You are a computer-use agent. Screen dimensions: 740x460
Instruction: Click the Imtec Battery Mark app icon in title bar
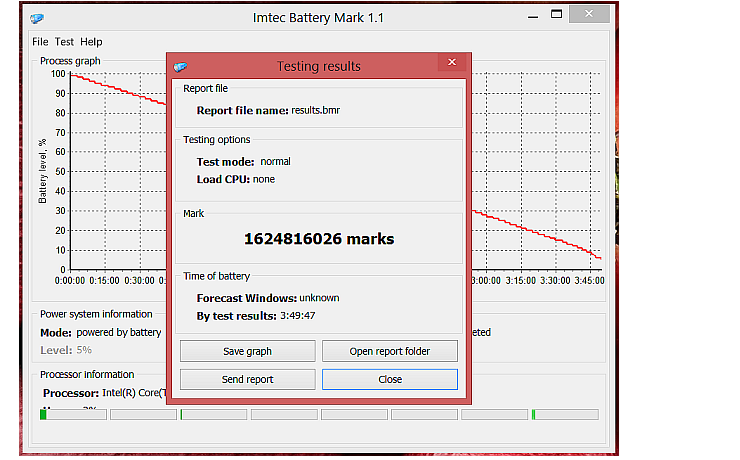[37, 18]
